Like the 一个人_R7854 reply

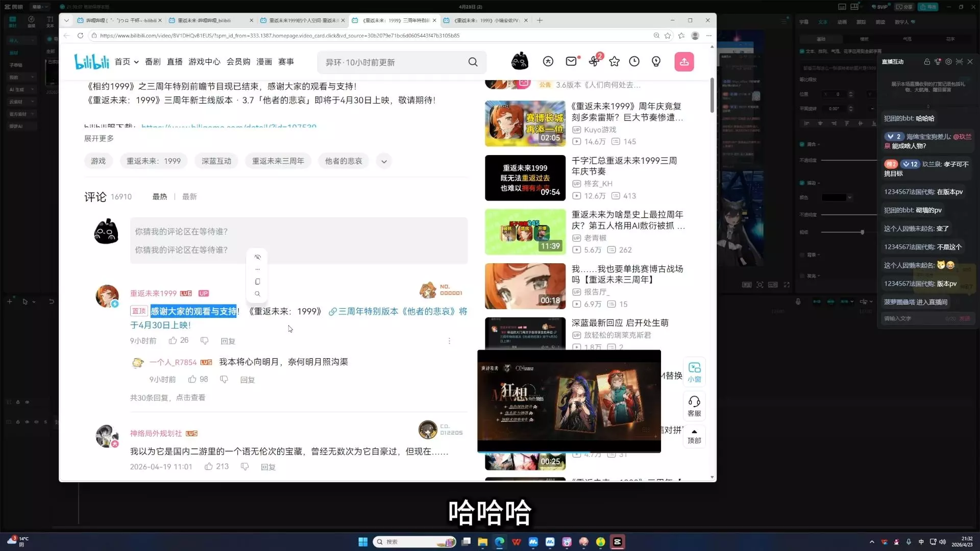[x=192, y=379]
